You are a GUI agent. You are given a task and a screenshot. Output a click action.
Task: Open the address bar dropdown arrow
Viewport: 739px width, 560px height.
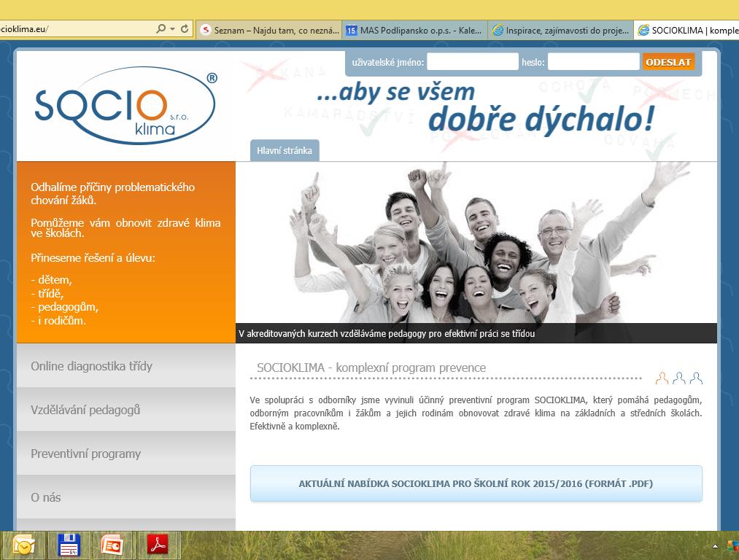(x=172, y=29)
